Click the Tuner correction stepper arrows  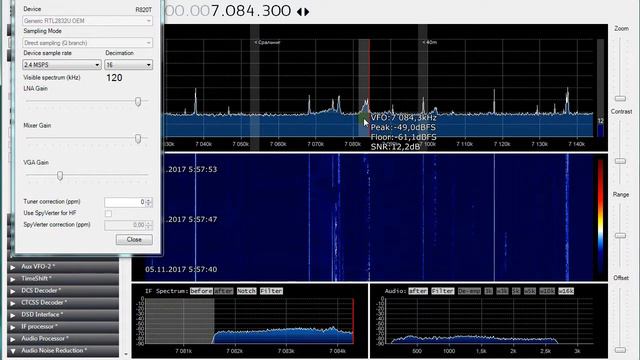pos(149,202)
